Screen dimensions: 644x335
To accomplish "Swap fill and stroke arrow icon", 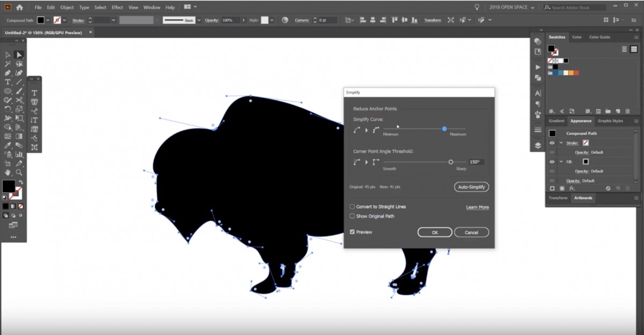I will tap(21, 183).
